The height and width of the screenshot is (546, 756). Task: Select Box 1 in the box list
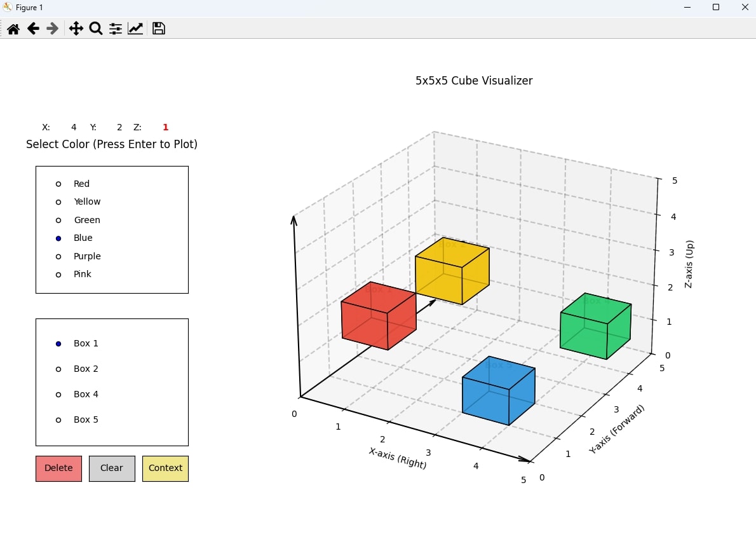pyautogui.click(x=58, y=344)
